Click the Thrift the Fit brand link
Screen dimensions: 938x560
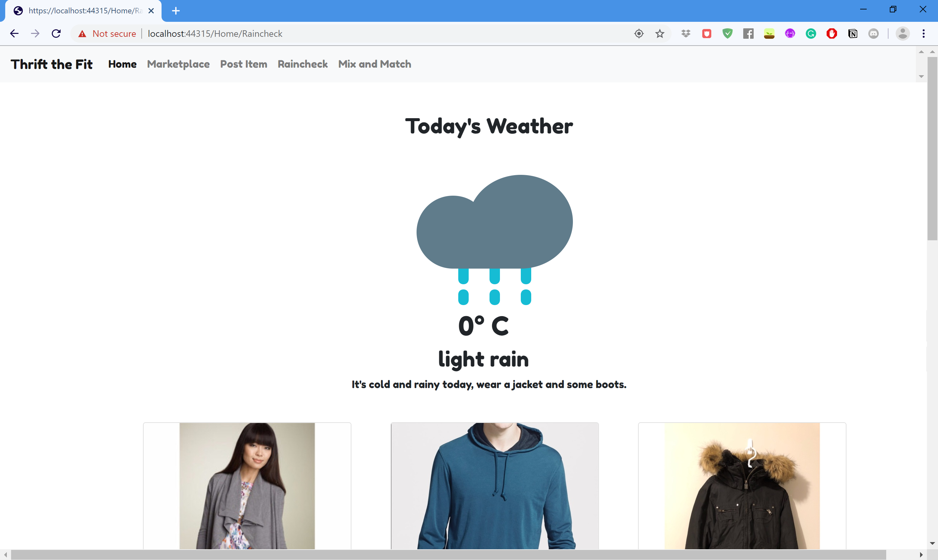[x=52, y=64]
